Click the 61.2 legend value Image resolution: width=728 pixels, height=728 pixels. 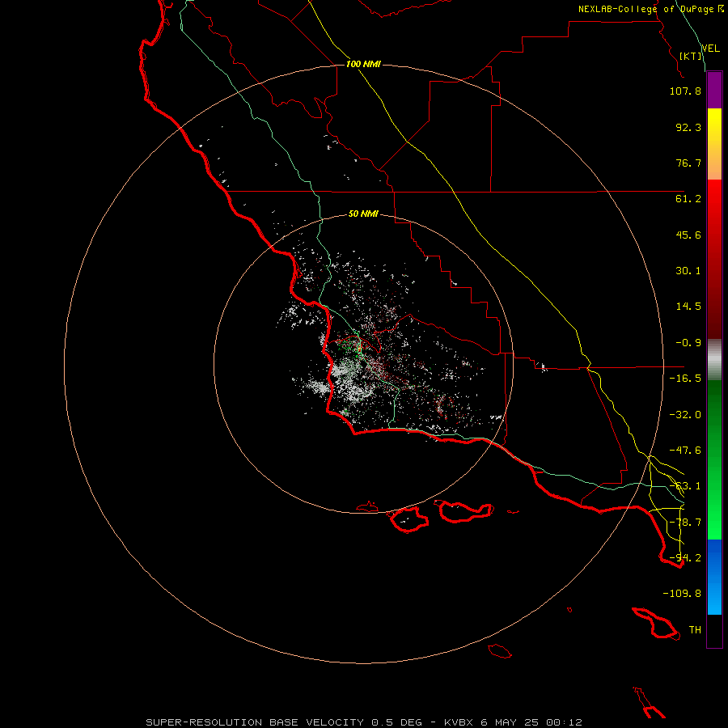[x=688, y=199]
